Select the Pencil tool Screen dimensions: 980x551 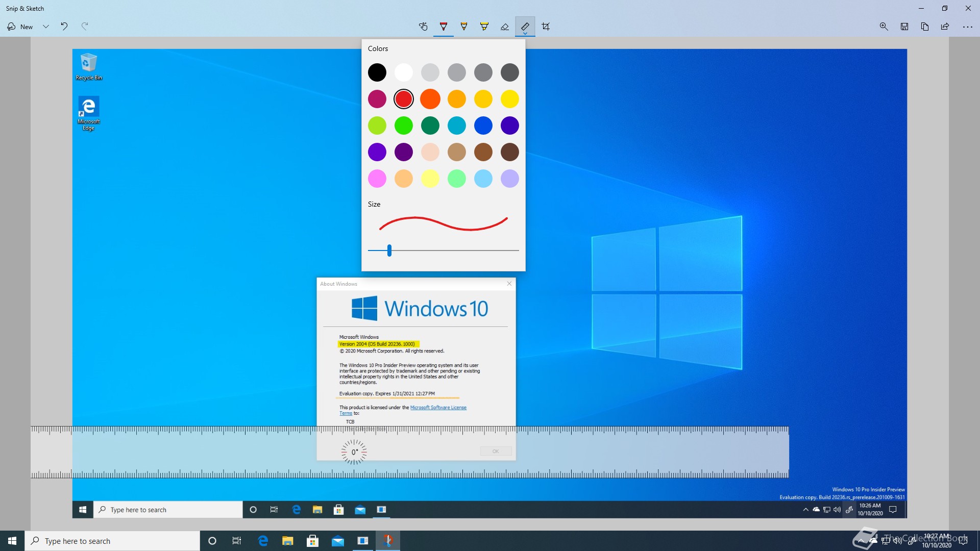coord(464,27)
